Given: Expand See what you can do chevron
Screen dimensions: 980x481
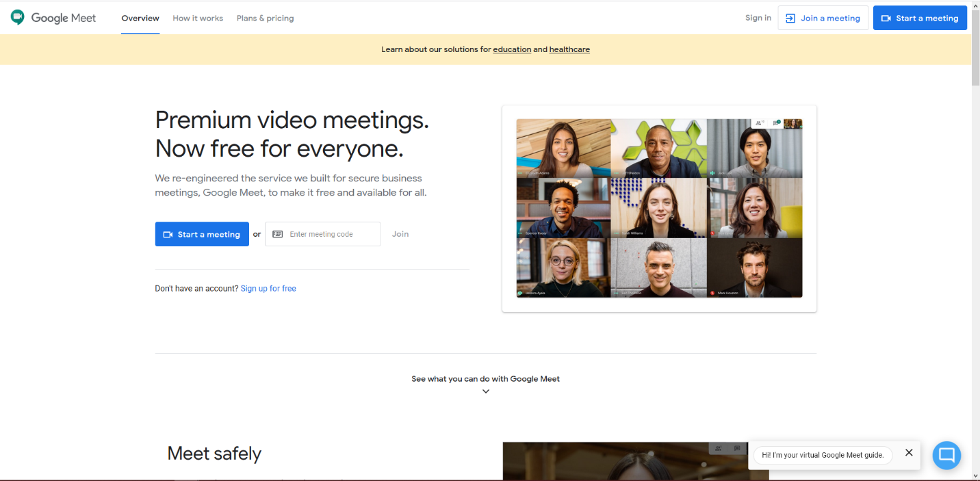Looking at the screenshot, I should (x=486, y=391).
